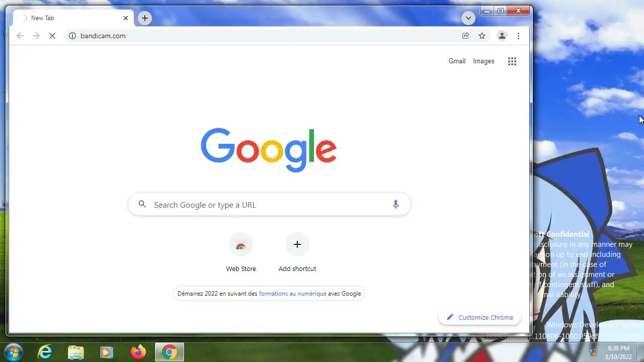Viewport: 644px width, 362px height.
Task: Open a new tab with plus button
Action: click(x=144, y=18)
